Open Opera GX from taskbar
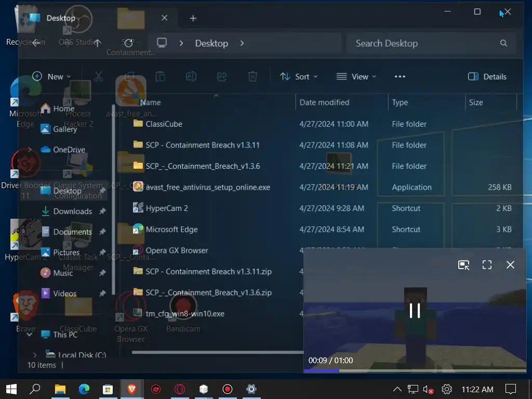This screenshot has height=399, width=532. coord(180,389)
